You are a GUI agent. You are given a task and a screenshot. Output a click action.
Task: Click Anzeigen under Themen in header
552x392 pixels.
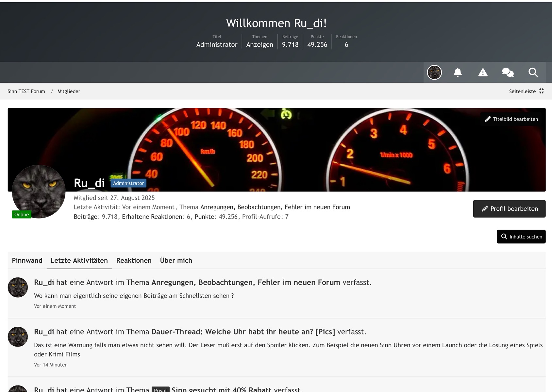click(x=259, y=45)
